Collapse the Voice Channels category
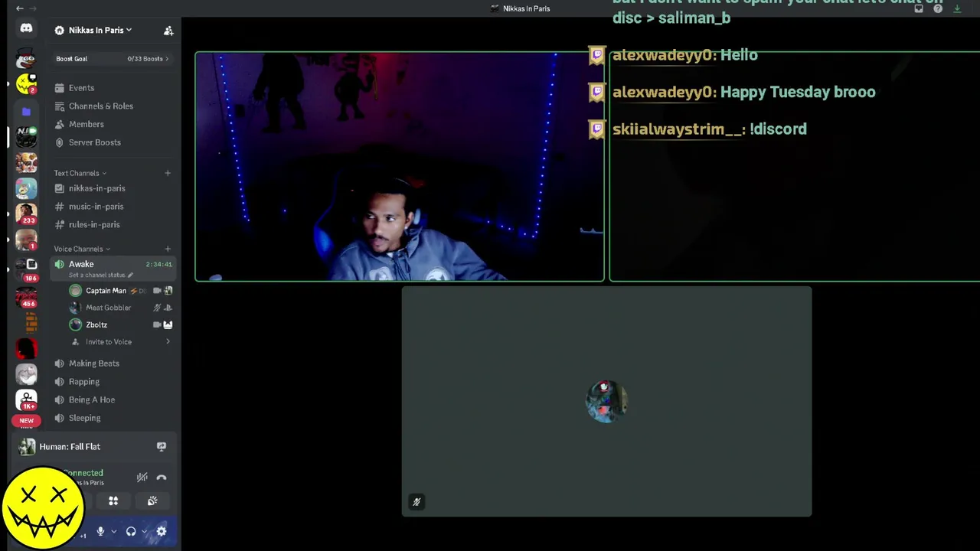The height and width of the screenshot is (551, 980). click(82, 249)
